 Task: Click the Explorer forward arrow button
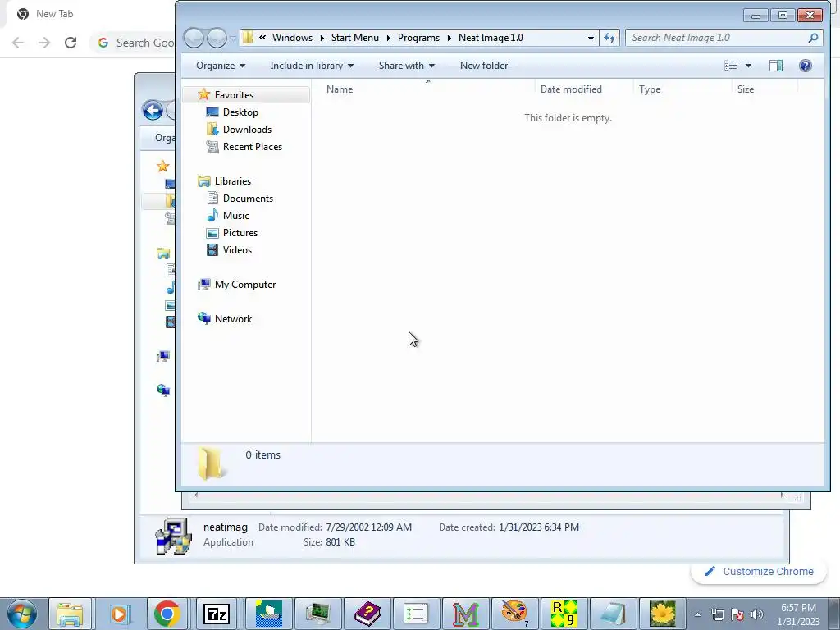pyautogui.click(x=217, y=38)
